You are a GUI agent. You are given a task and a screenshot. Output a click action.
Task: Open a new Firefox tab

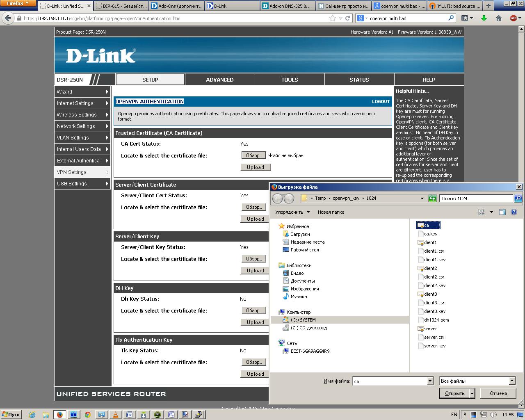(488, 6)
